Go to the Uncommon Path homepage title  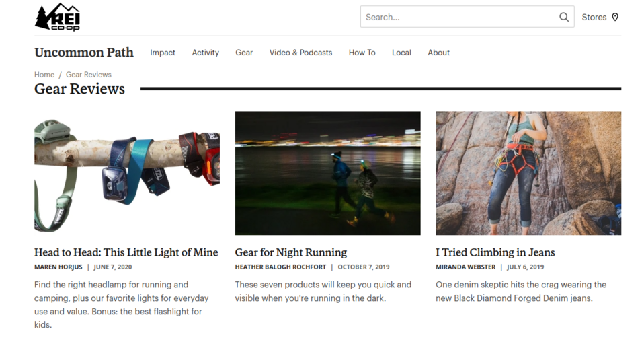coord(84,53)
